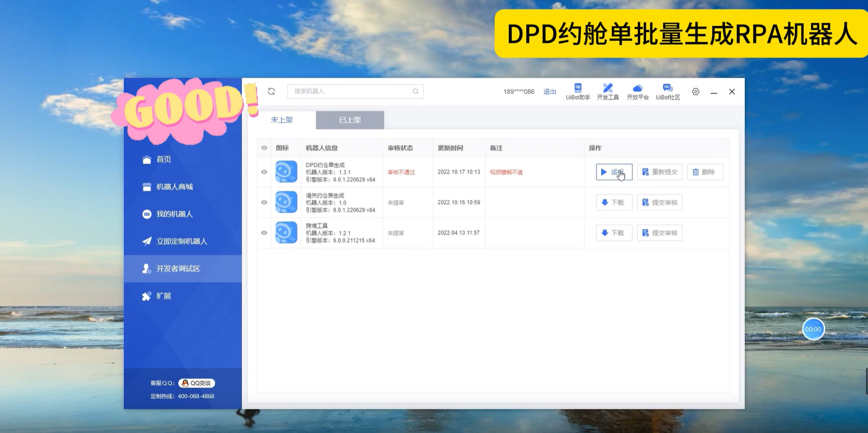The image size is (868, 433).
Task: Click the 清关约仓表生成 robot icon
Action: click(286, 202)
